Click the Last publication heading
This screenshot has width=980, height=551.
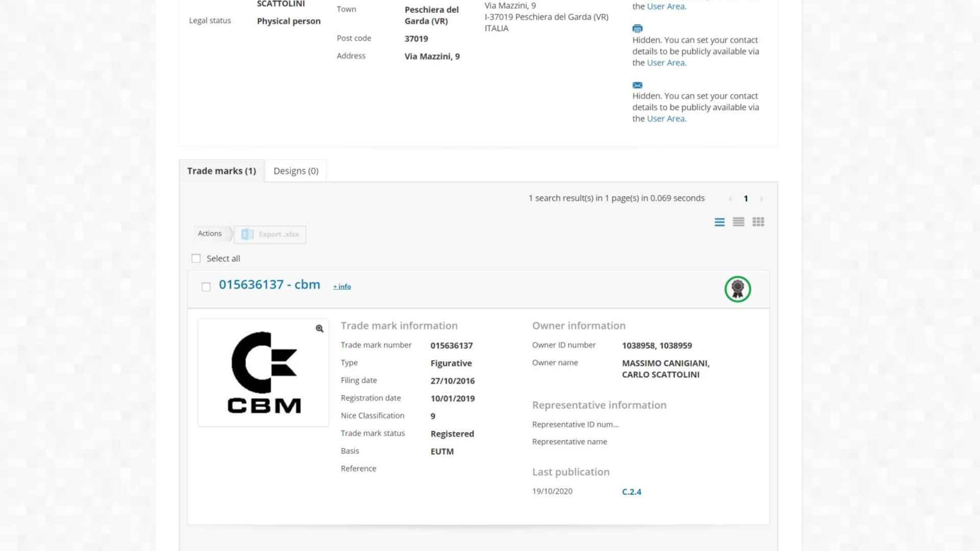[x=571, y=472]
